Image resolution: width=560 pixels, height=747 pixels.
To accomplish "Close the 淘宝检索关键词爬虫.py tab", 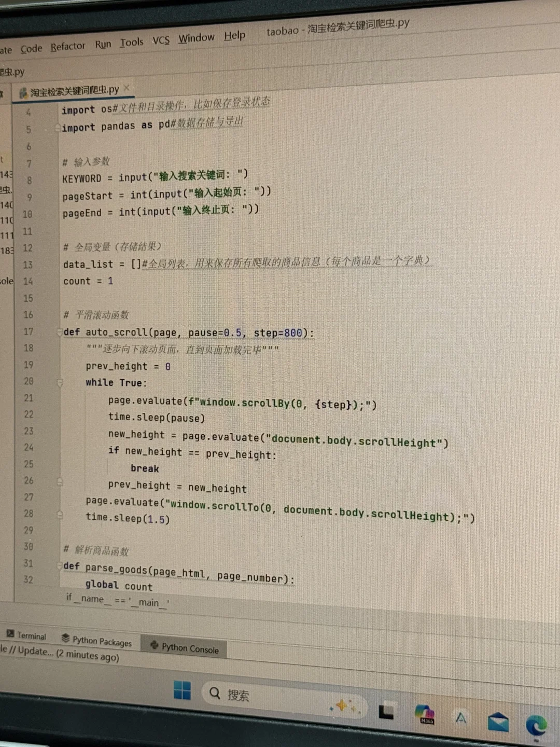I will click(126, 88).
